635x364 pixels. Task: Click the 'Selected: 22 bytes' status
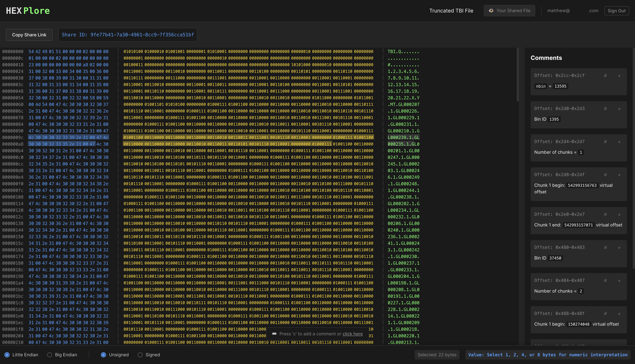pos(437,355)
